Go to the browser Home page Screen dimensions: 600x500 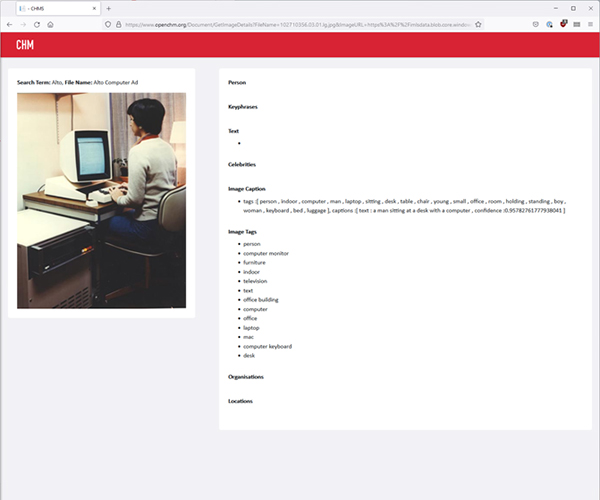pos(51,24)
